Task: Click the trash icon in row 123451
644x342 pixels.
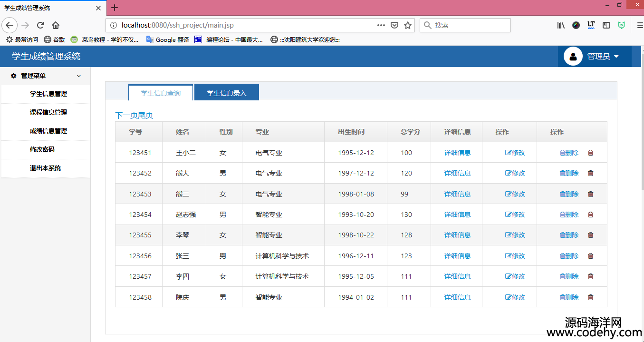Action: click(x=591, y=153)
